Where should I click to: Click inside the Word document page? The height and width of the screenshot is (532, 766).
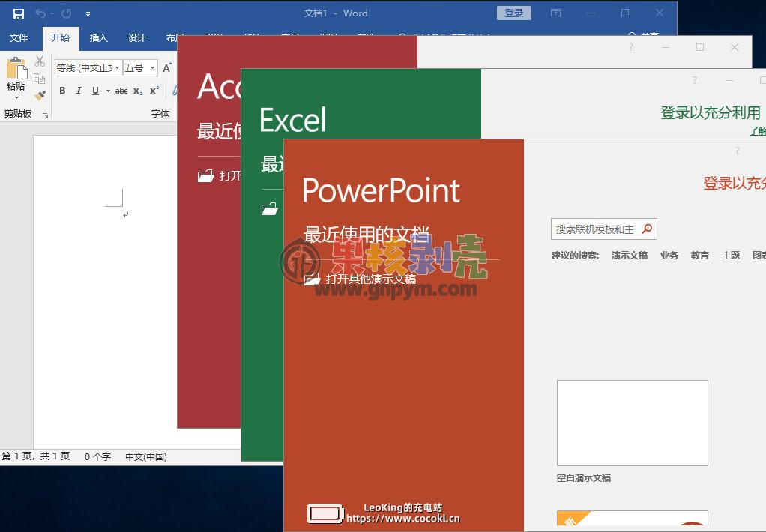click(105, 293)
